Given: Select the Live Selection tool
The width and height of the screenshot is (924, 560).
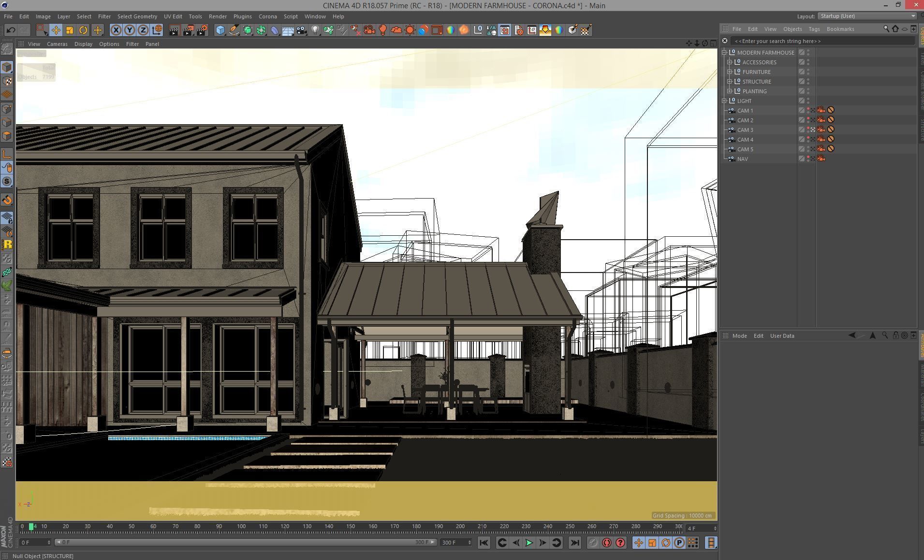Looking at the screenshot, I should tap(42, 30).
